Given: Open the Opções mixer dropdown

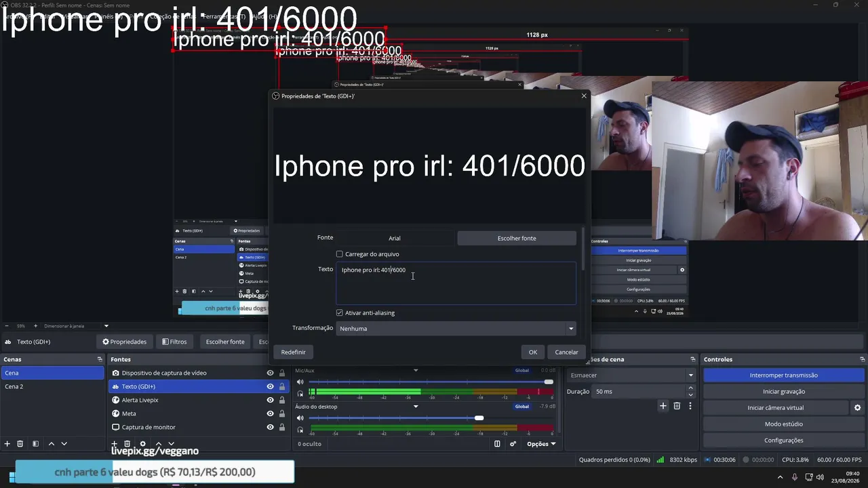Looking at the screenshot, I should pyautogui.click(x=541, y=444).
